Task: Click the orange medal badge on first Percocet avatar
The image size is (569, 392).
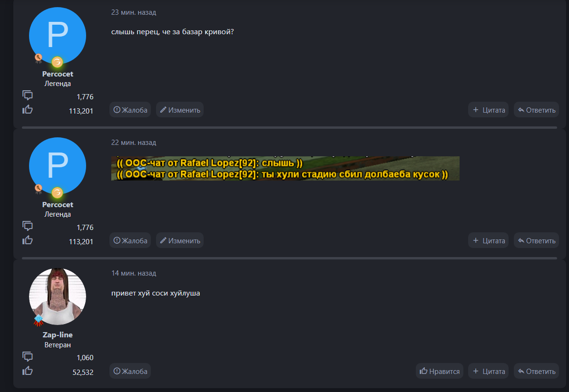Action: (x=39, y=58)
